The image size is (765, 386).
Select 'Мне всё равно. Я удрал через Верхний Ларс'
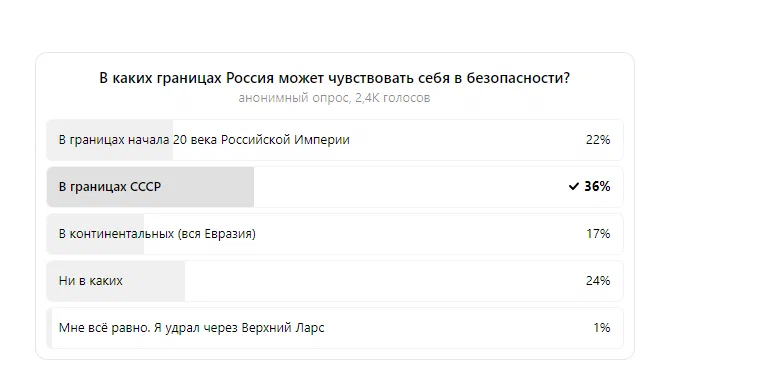click(335, 327)
